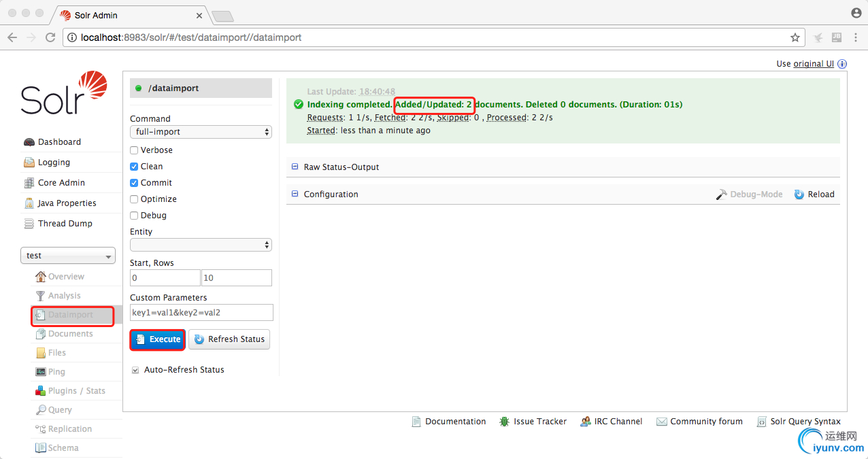Tick the Debug checkbox
Image resolution: width=868 pixels, height=459 pixels.
click(134, 216)
